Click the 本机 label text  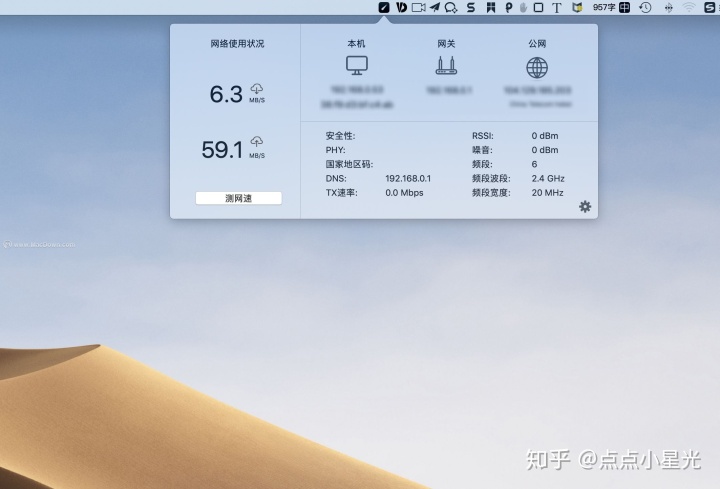pyautogui.click(x=356, y=44)
